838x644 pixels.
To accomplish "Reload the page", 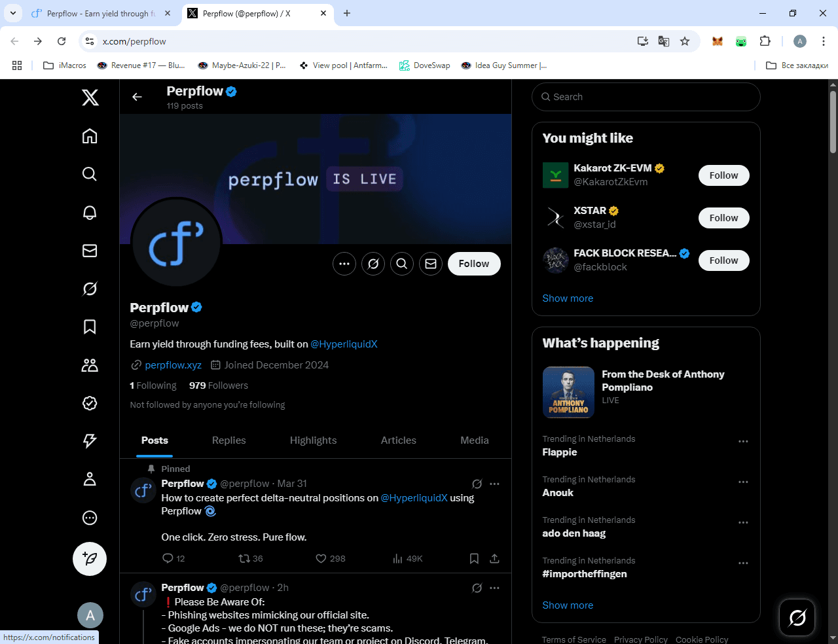I will [62, 41].
